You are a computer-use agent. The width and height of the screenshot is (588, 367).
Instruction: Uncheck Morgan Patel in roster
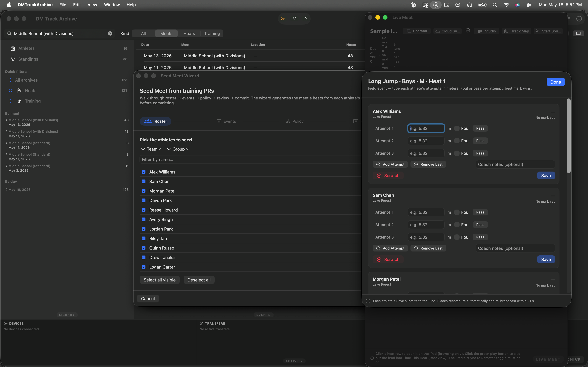click(x=143, y=191)
